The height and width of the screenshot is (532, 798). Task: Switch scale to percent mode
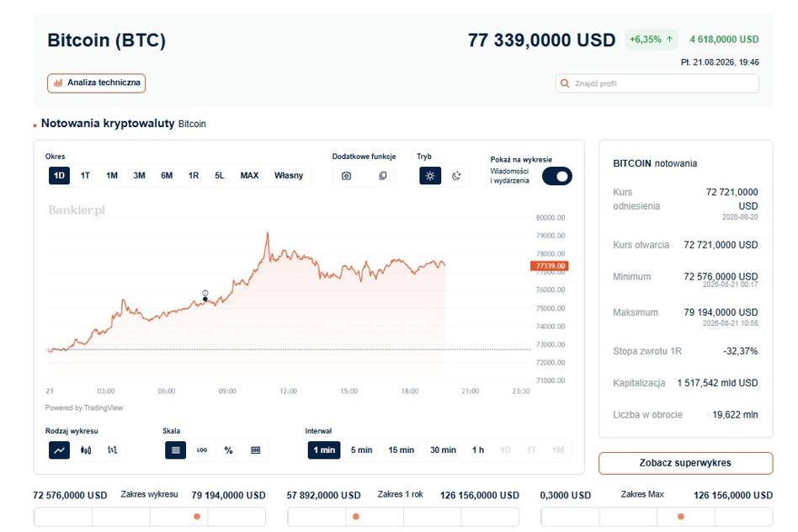click(228, 450)
